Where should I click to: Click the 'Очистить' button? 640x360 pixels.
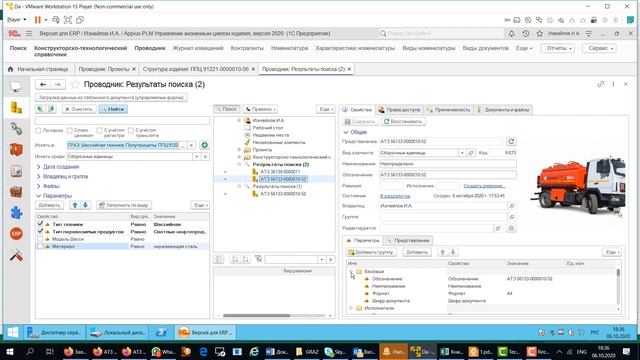(79, 109)
